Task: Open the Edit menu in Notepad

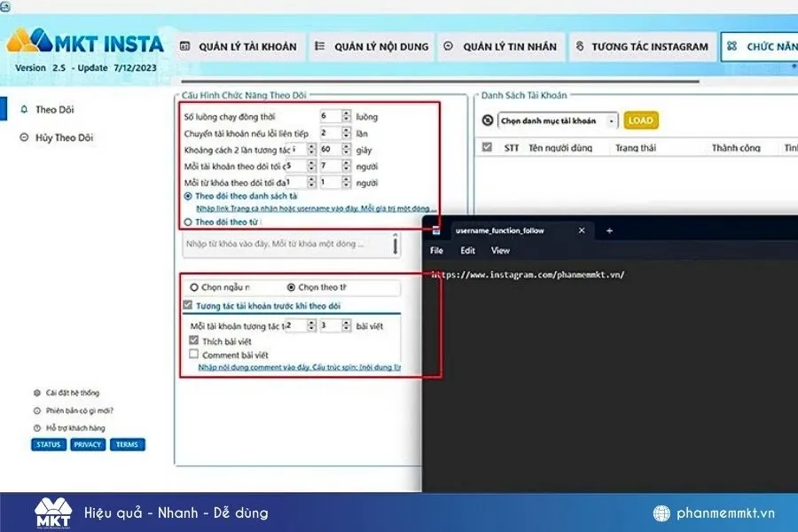Action: click(x=467, y=251)
